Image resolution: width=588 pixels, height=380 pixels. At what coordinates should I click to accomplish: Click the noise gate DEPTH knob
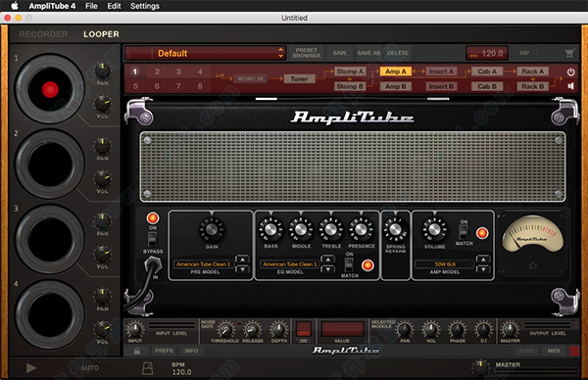279,330
